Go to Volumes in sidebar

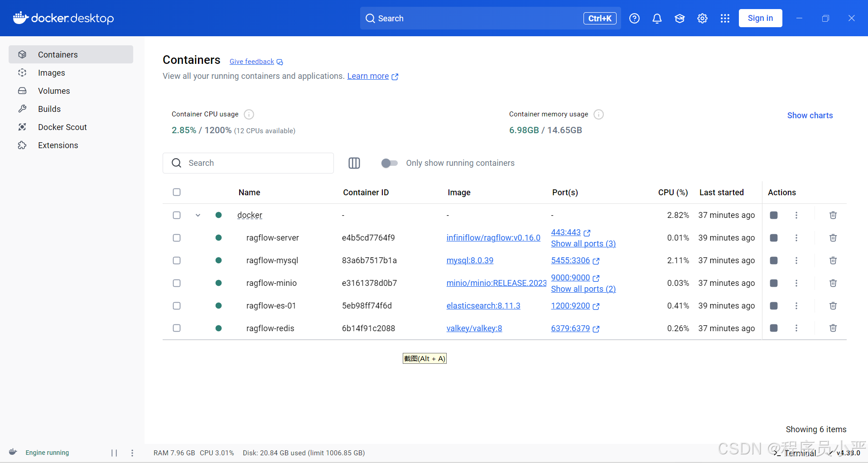(71, 91)
